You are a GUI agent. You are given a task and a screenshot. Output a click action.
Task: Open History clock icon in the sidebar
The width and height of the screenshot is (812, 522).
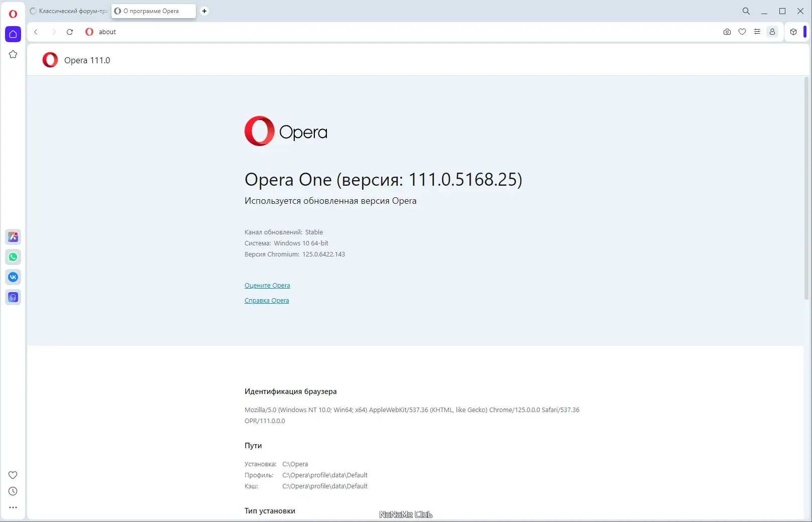click(13, 491)
